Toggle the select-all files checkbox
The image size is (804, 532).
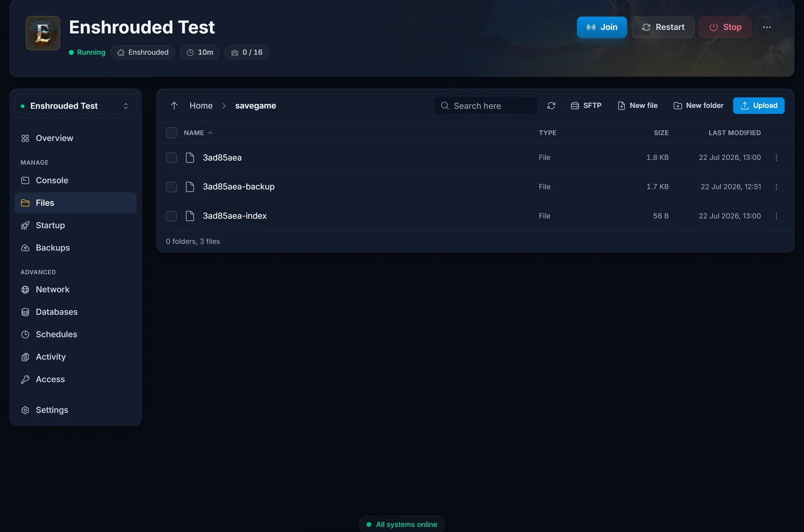click(x=171, y=133)
